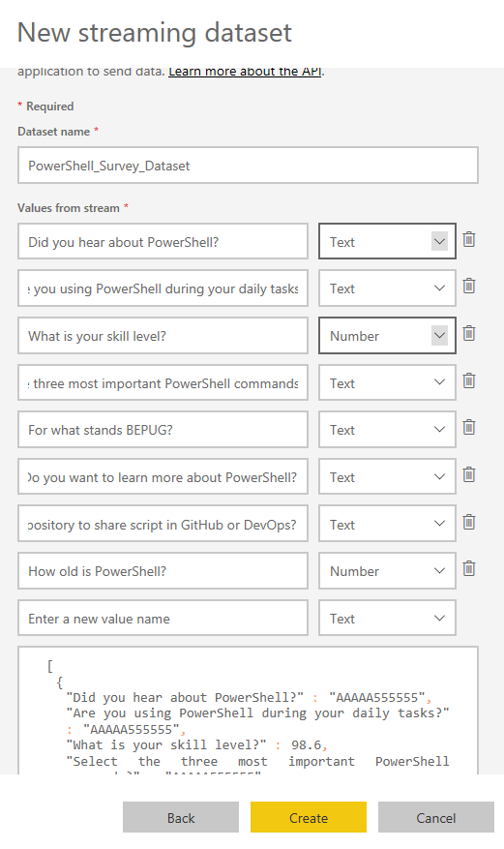Click the 'Values from stream' label
Image resolution: width=504 pixels, height=849 pixels.
(69, 208)
